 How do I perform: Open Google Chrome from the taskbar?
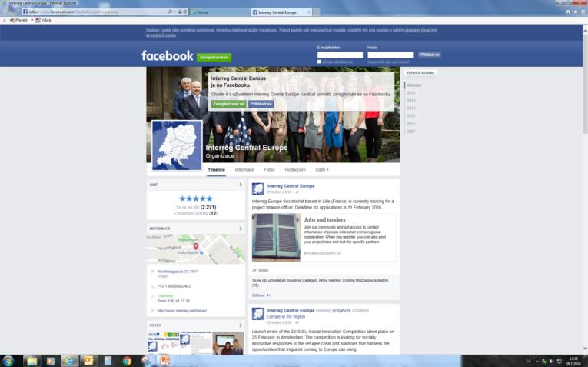pos(127,361)
